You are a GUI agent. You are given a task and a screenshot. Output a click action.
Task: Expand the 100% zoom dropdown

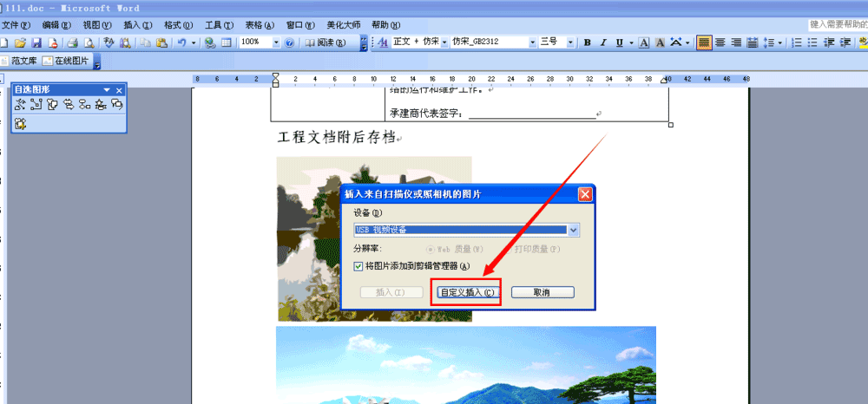[276, 42]
